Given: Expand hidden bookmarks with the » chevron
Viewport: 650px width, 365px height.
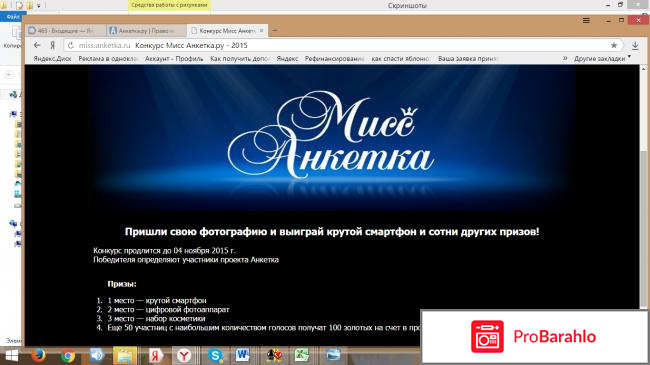Looking at the screenshot, I should [565, 58].
